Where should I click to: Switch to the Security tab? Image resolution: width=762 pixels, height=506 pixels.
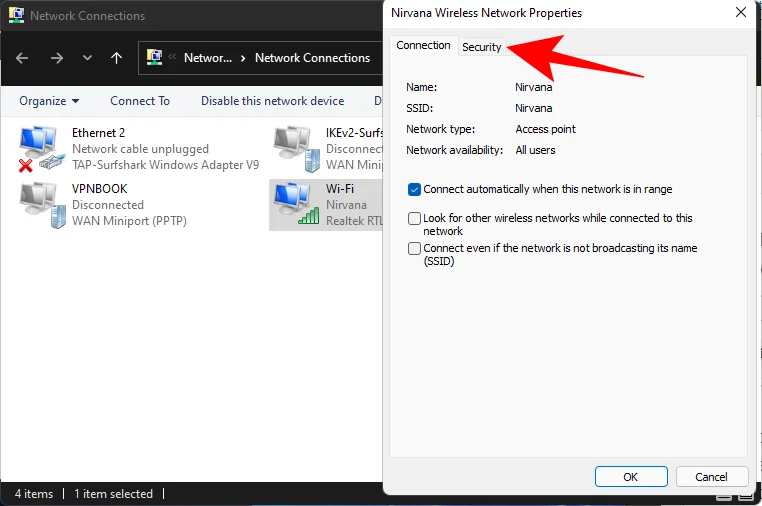point(482,47)
